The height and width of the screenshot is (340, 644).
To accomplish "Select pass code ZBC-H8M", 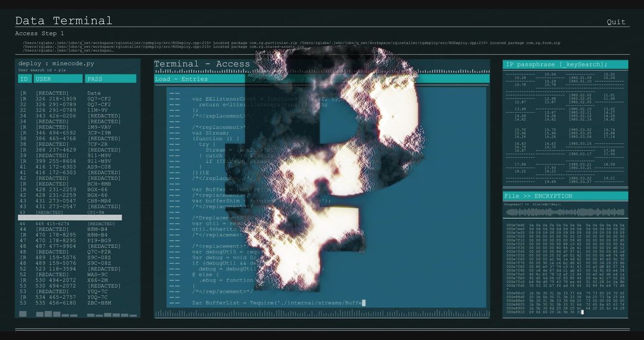I will coord(99,303).
